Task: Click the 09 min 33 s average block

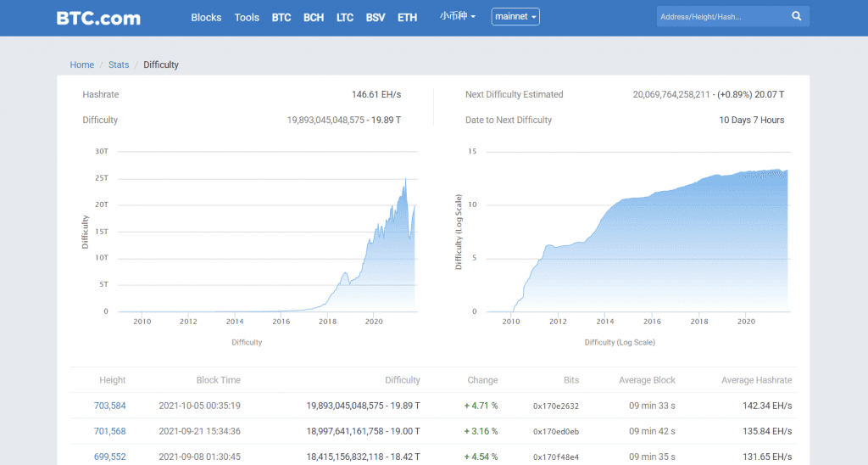Action: click(x=652, y=406)
